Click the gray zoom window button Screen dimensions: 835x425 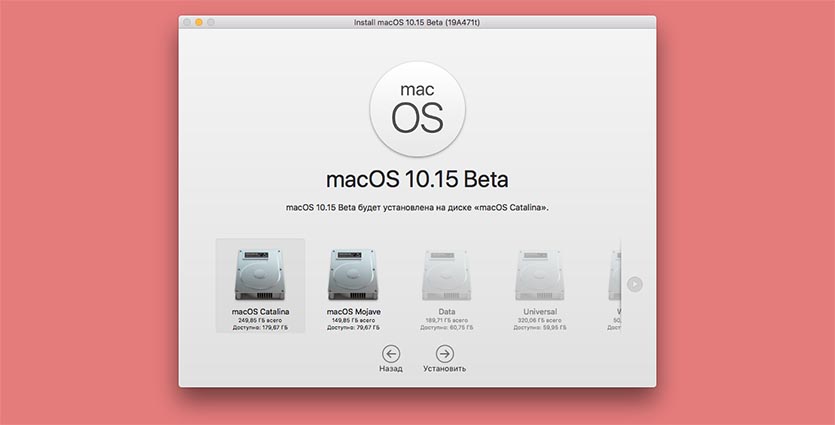coord(211,22)
